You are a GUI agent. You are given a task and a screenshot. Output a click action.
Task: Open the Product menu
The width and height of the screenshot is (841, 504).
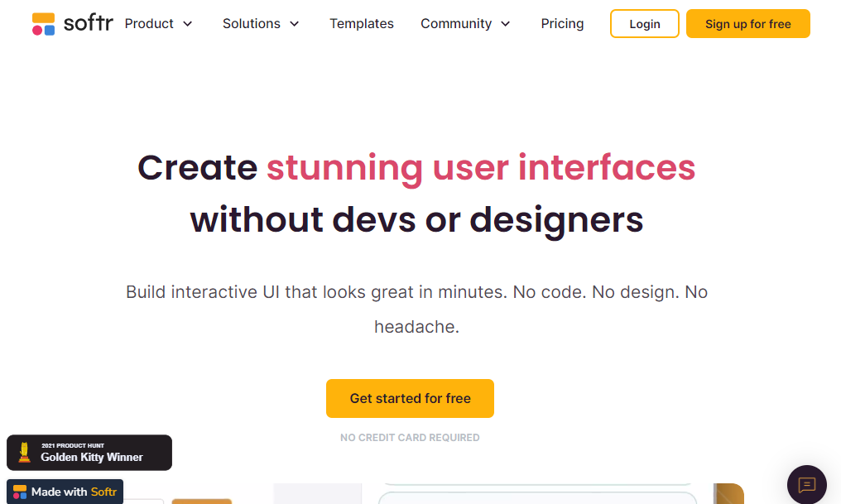(x=149, y=24)
